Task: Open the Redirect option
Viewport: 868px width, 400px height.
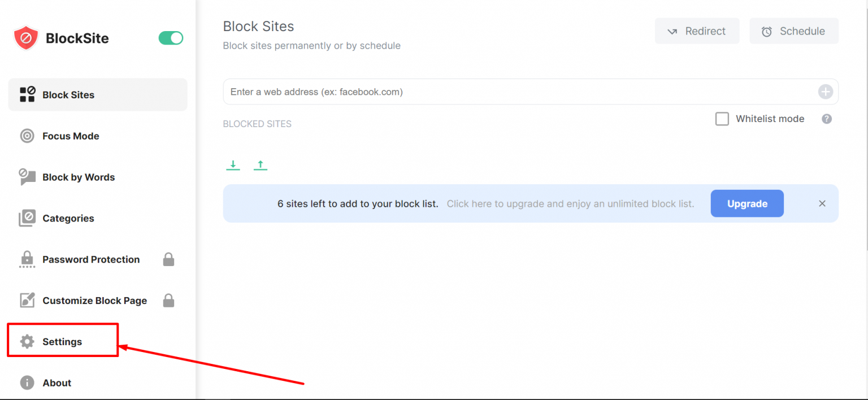Action: tap(697, 31)
